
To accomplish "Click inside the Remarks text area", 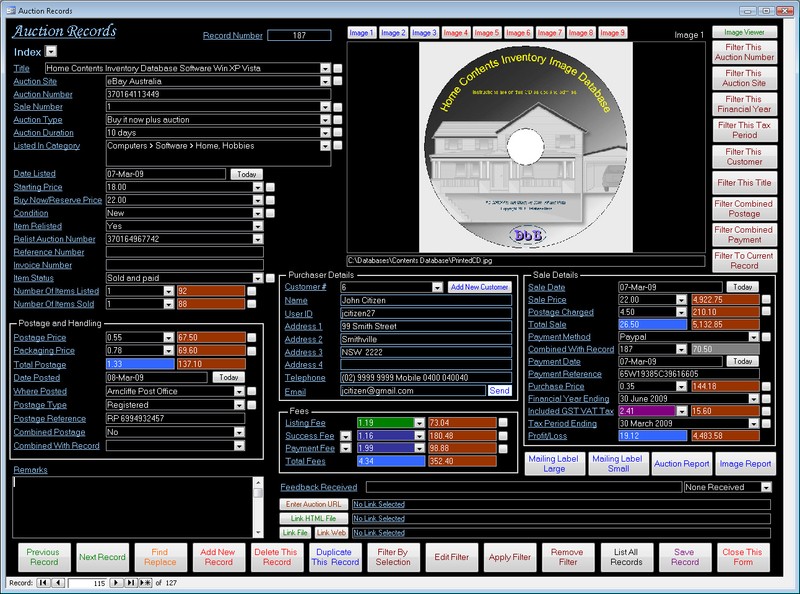I will pos(133,507).
